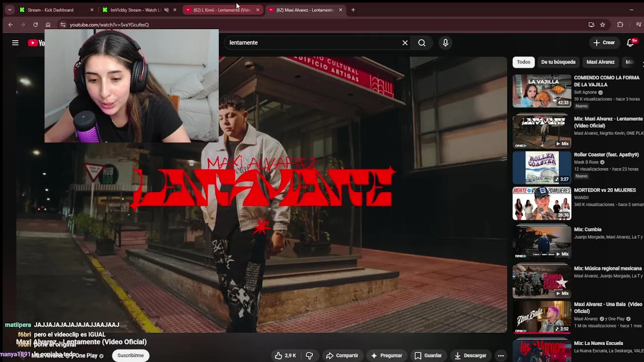Save video with the Guardar button

click(428, 355)
